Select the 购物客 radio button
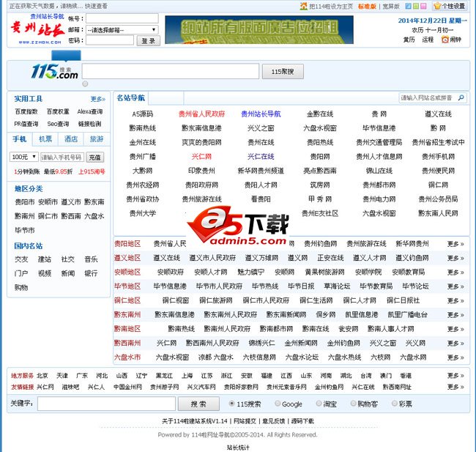The width and height of the screenshot is (476, 452). click(x=353, y=404)
